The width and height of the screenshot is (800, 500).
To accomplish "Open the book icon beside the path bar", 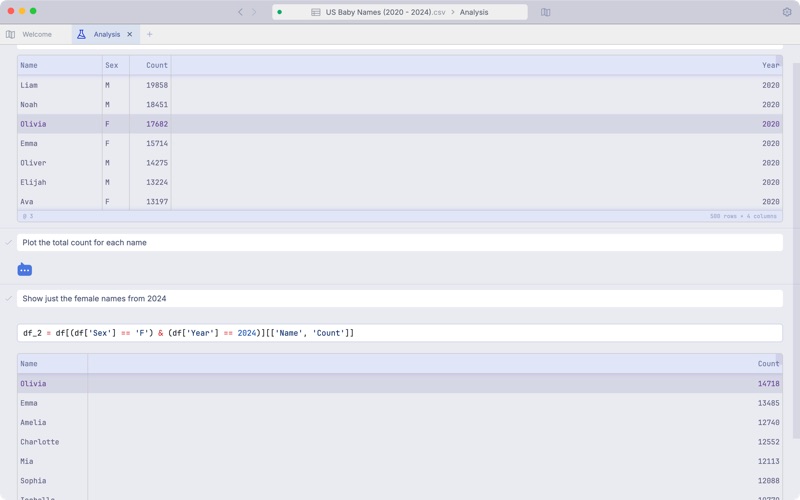I will (x=545, y=12).
